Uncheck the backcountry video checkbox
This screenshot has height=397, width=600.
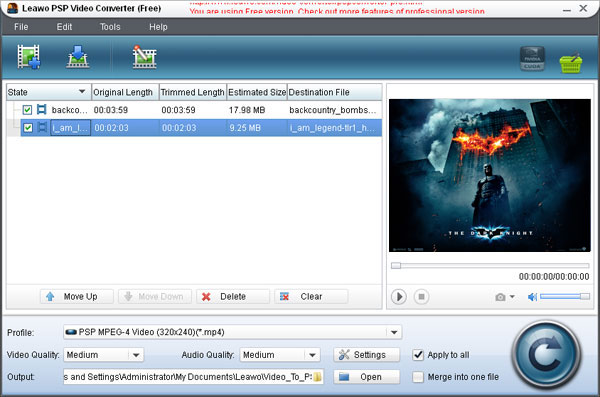click(x=27, y=110)
